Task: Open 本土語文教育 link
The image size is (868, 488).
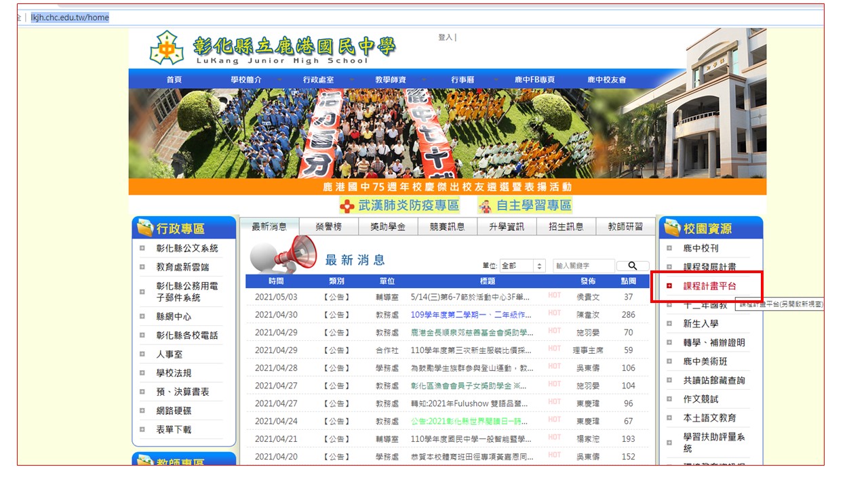Action: pyautogui.click(x=709, y=418)
